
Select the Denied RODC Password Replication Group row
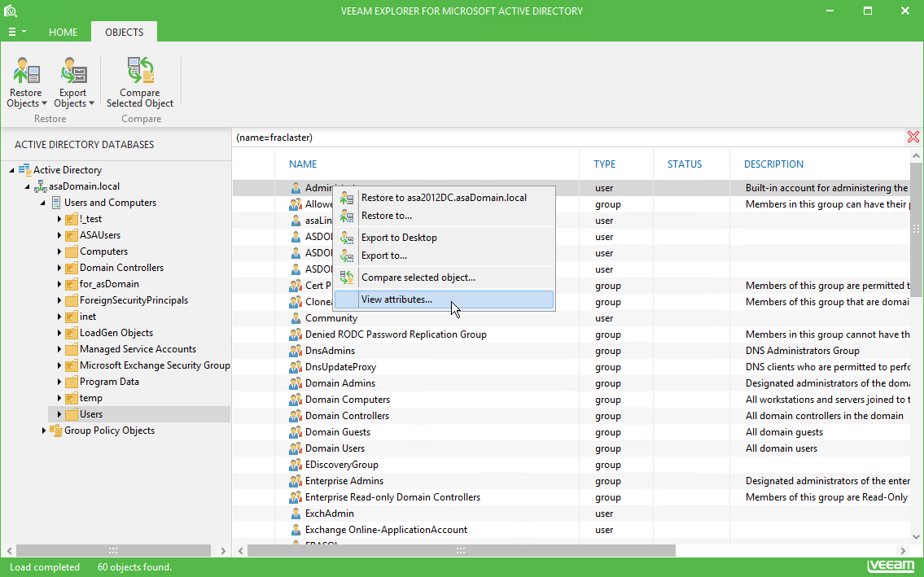tap(571, 334)
